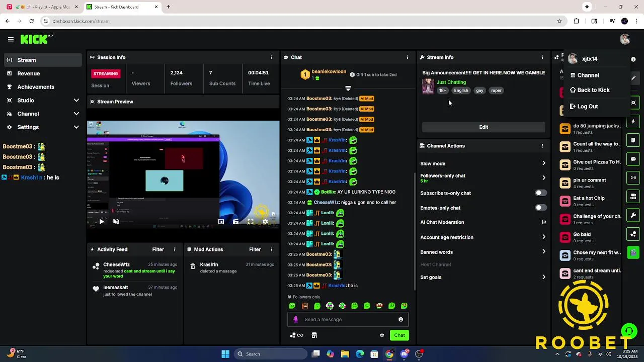Open Stream in the sidebar
The image size is (644, 362).
pos(43,60)
